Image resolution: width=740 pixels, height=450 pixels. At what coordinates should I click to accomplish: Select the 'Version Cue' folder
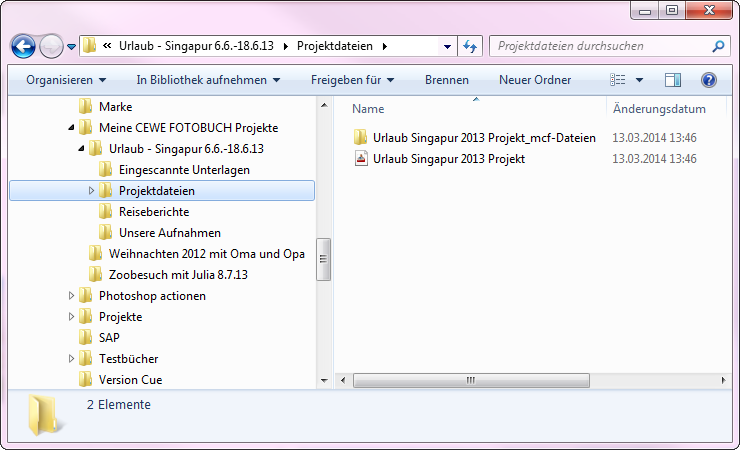point(130,380)
